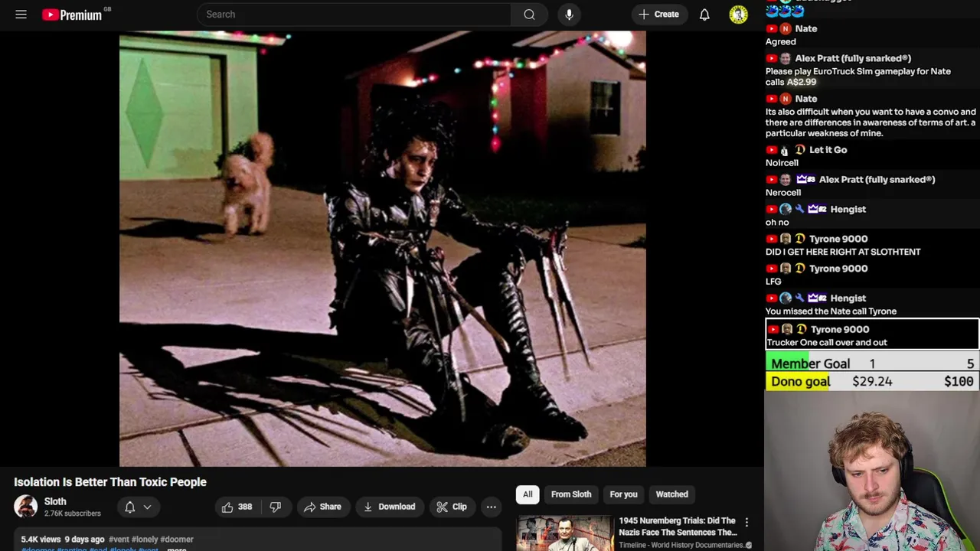Open the 1945 Nuremberg Trials video thumbnail
Screen dimensions: 980x551
[x=565, y=533]
